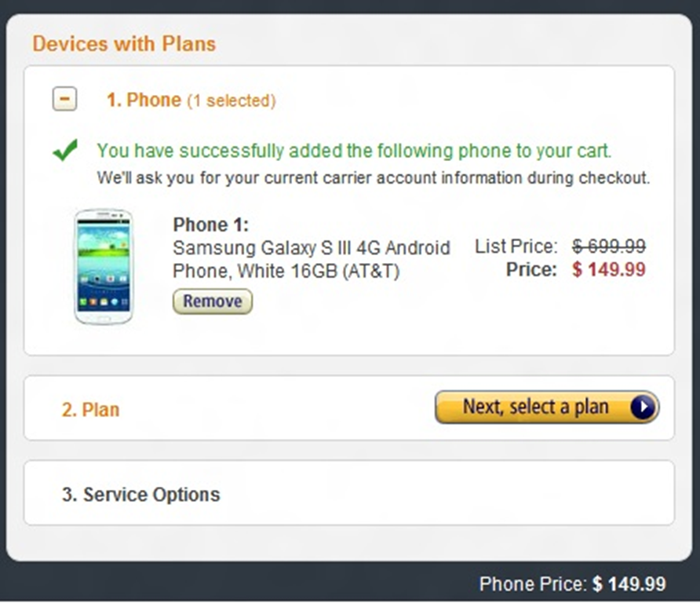Expand the 3. Service Options section

point(140,495)
